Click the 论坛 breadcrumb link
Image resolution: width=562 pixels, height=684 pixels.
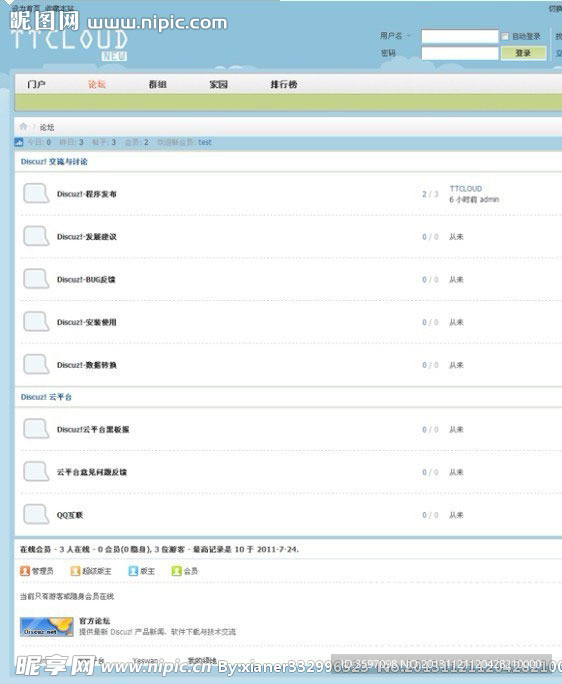[x=47, y=127]
